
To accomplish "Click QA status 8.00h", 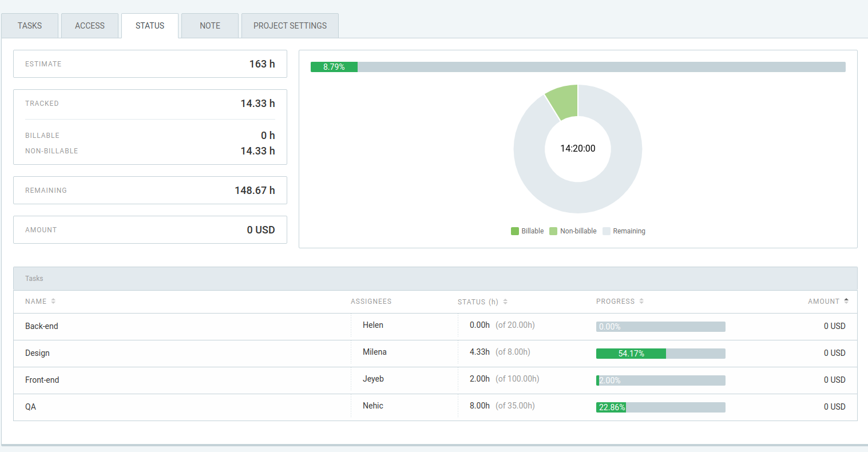I will pyautogui.click(x=479, y=406).
